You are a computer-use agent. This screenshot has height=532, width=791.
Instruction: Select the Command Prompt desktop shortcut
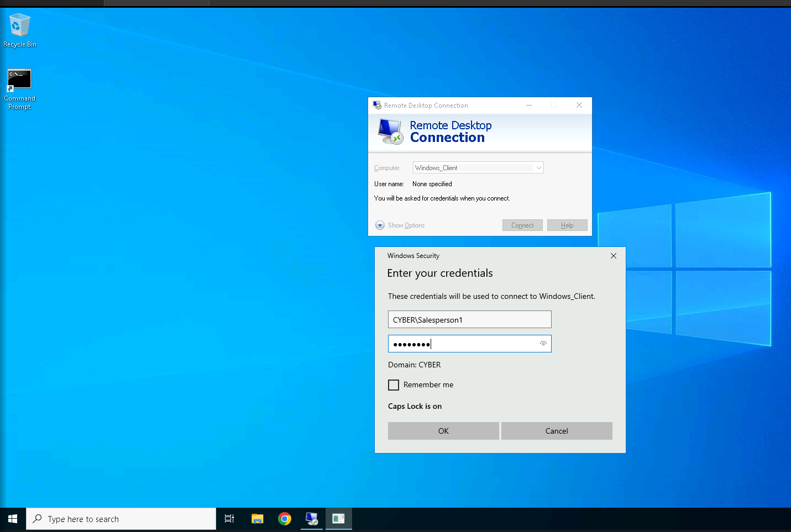pos(19,89)
